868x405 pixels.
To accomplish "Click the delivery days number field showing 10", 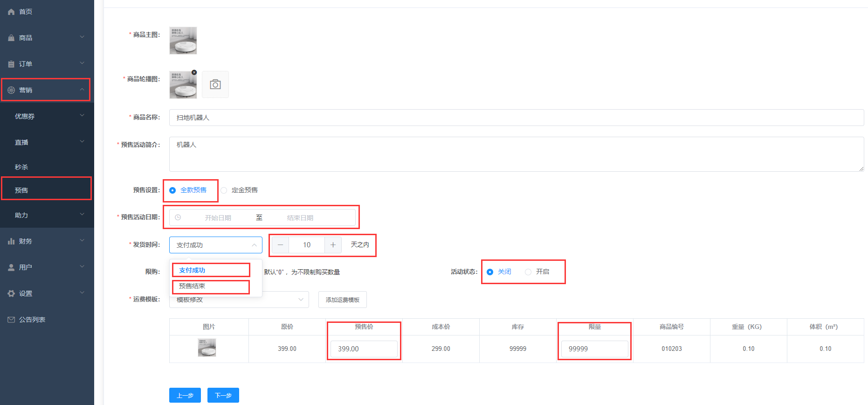I will [x=307, y=245].
